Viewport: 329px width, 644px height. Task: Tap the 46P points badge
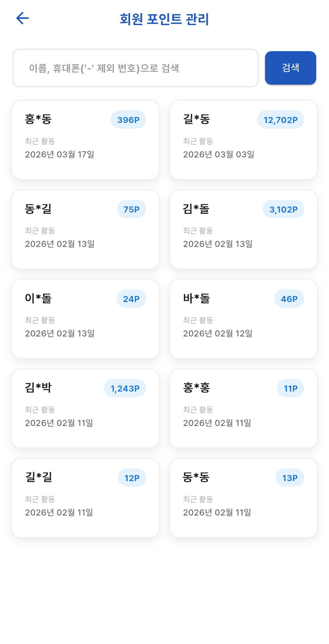click(x=289, y=299)
